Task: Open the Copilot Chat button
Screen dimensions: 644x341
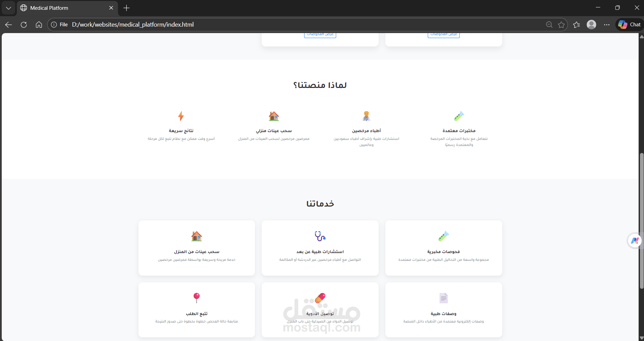Action: click(629, 25)
